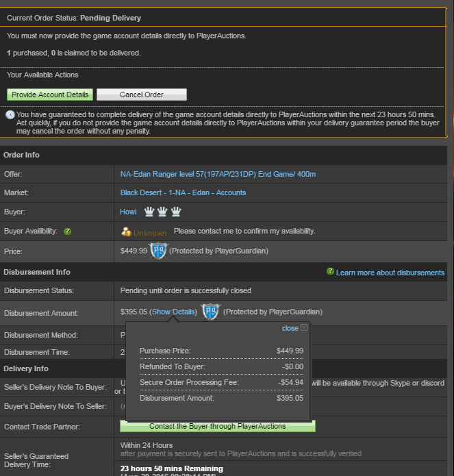Click the third crown rating icon

tap(176, 212)
